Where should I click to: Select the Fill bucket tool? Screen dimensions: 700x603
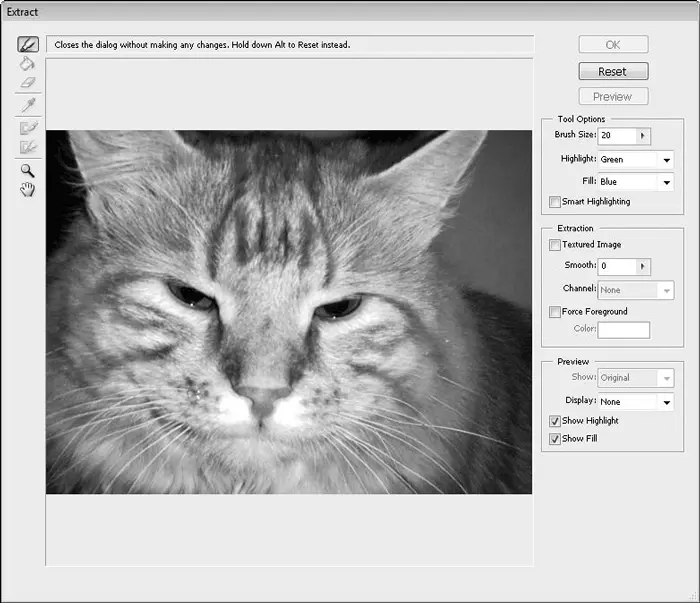[28, 63]
